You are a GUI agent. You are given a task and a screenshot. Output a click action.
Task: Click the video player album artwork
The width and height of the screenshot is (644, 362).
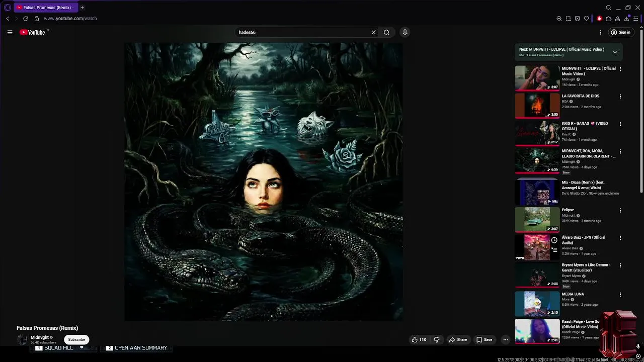[x=264, y=182]
